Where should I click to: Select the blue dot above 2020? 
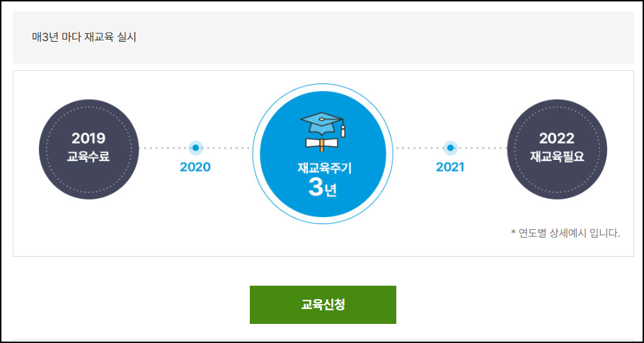[x=196, y=148]
